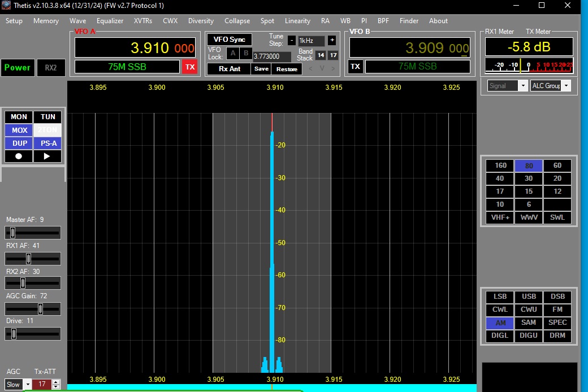Open the Wave menu
The width and height of the screenshot is (588, 392).
(x=77, y=21)
